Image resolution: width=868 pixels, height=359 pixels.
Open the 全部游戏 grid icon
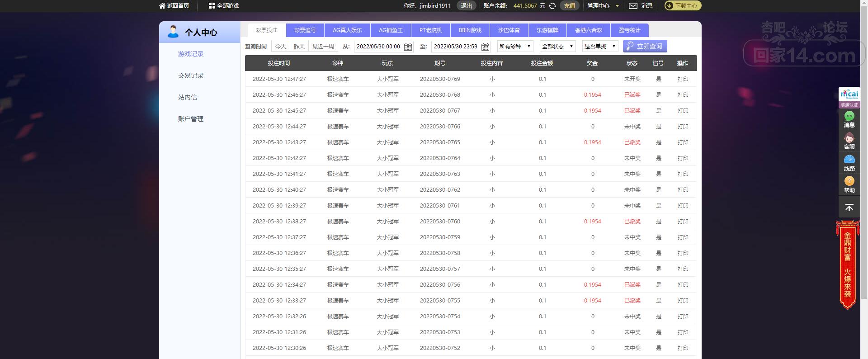[212, 6]
